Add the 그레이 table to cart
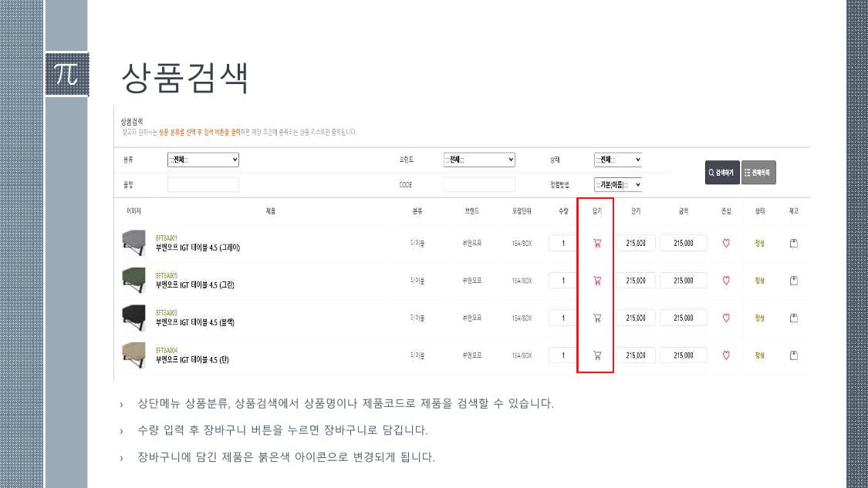Viewport: 868px width, 488px height. point(596,243)
